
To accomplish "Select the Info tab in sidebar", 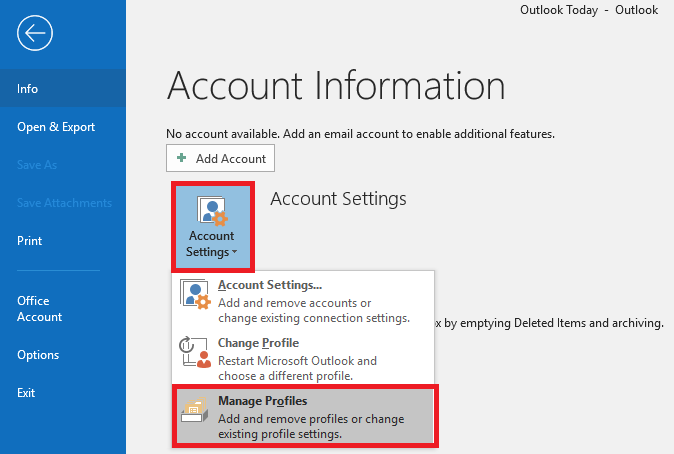I will coord(63,89).
